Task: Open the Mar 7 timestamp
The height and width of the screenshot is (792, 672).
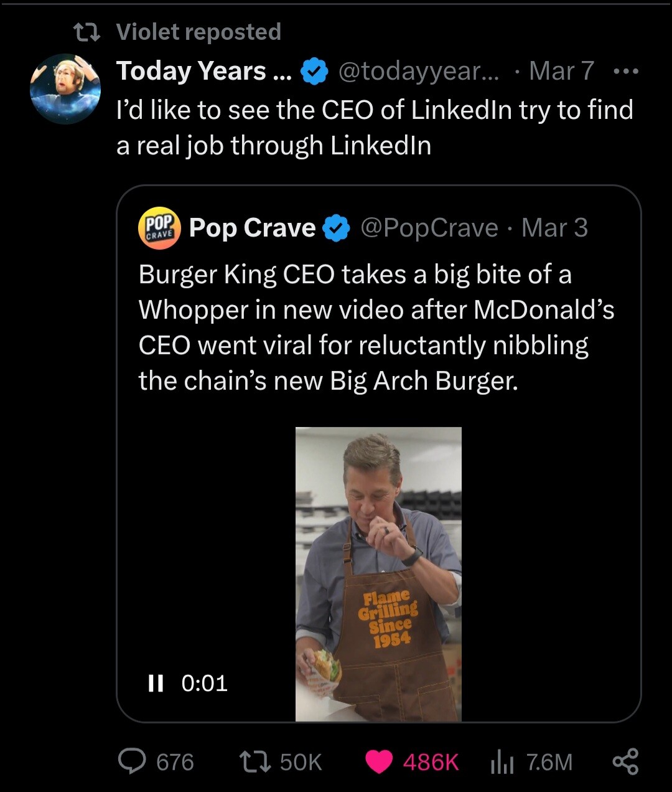Action: click(x=561, y=72)
